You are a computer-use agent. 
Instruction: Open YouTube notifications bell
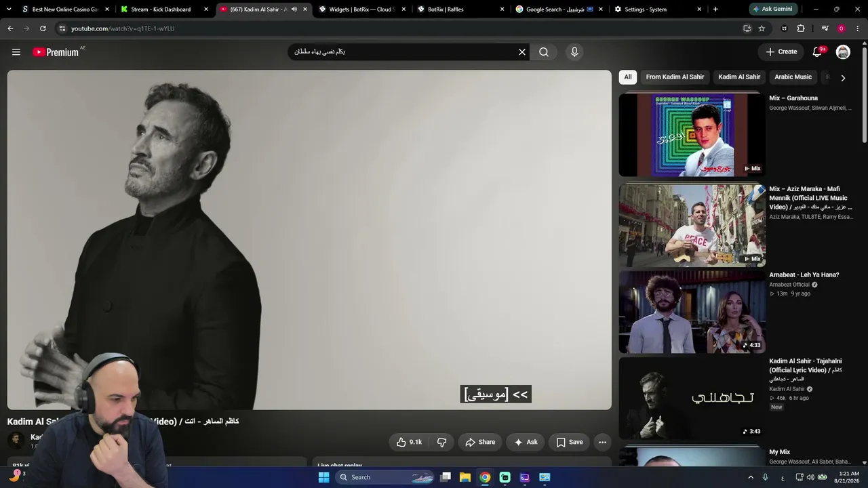coord(818,52)
